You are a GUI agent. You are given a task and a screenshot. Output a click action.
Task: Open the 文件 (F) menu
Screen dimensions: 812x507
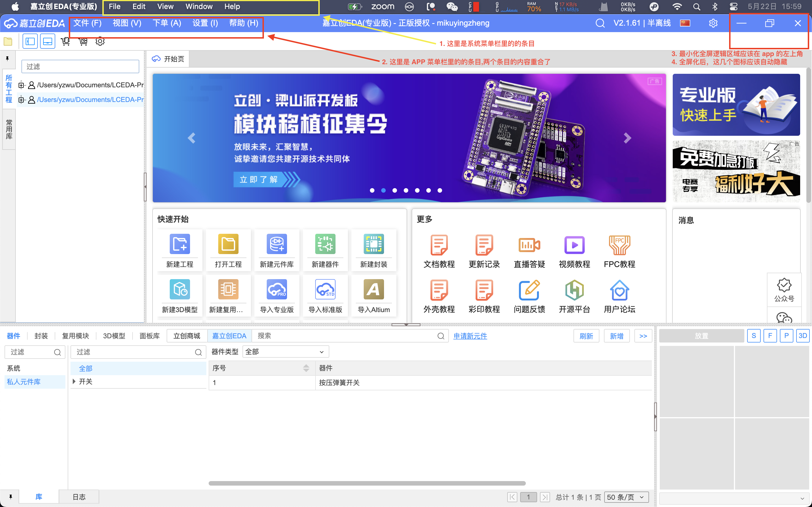(x=87, y=23)
